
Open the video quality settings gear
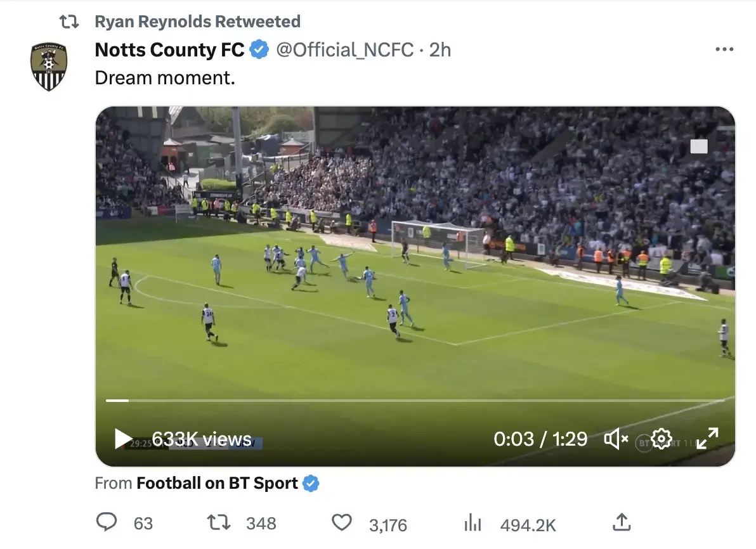point(661,438)
